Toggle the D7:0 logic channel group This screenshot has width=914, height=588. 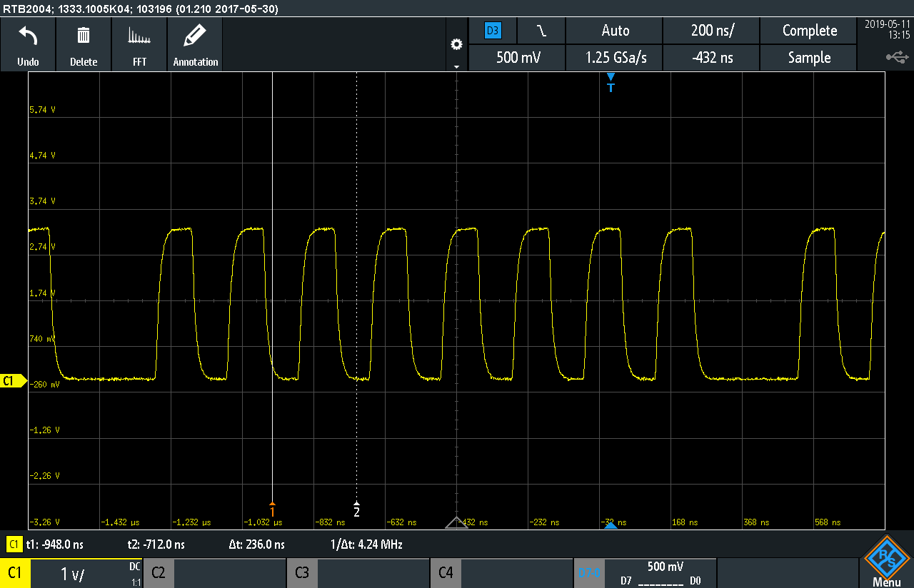589,573
